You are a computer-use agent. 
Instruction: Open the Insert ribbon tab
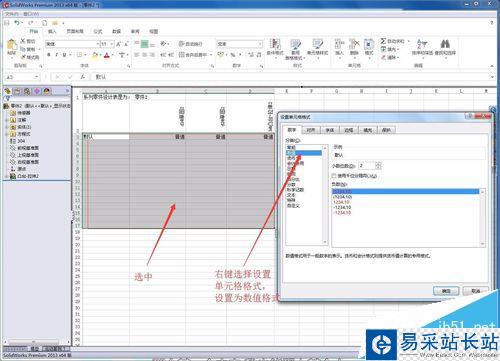(52, 31)
